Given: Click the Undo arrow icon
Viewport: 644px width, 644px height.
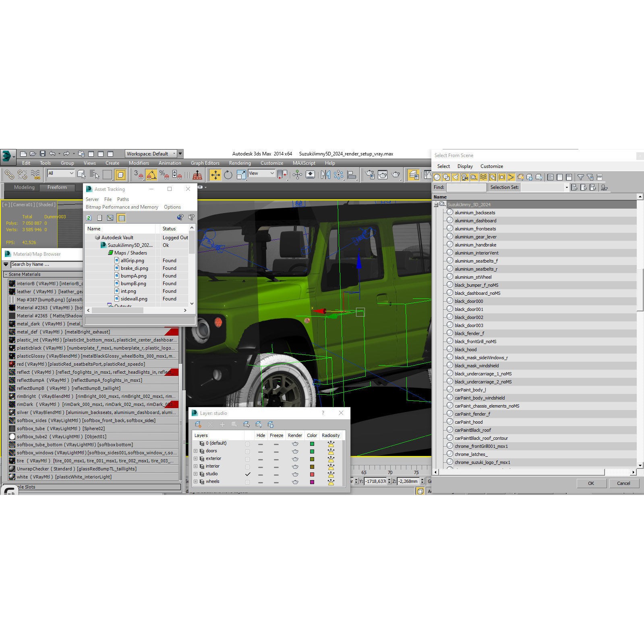Looking at the screenshot, I should [52, 154].
